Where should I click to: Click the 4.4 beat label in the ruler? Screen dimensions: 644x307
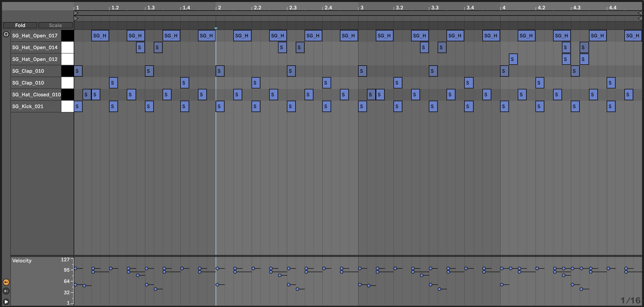(x=613, y=8)
